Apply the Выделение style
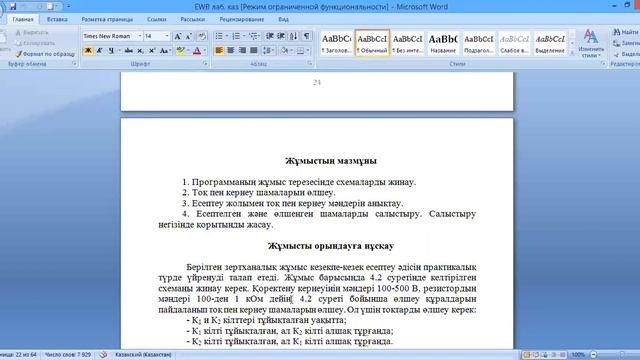The height and width of the screenshot is (360, 640). coord(550,43)
